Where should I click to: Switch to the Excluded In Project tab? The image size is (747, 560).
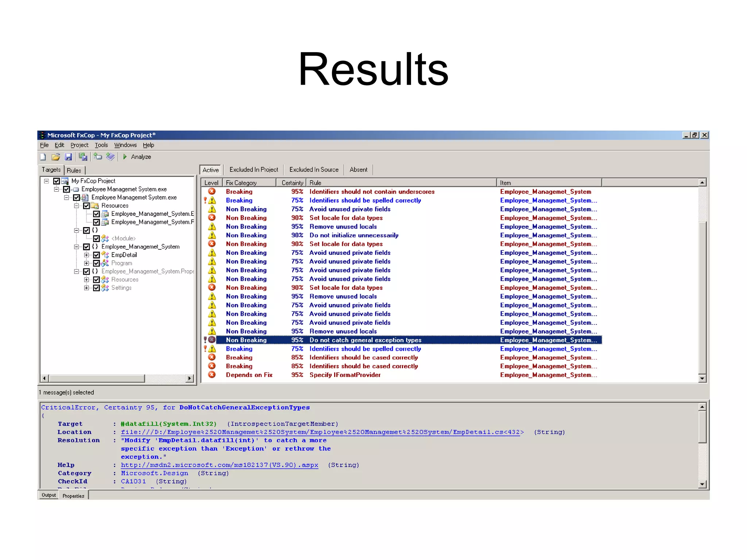pyautogui.click(x=253, y=170)
